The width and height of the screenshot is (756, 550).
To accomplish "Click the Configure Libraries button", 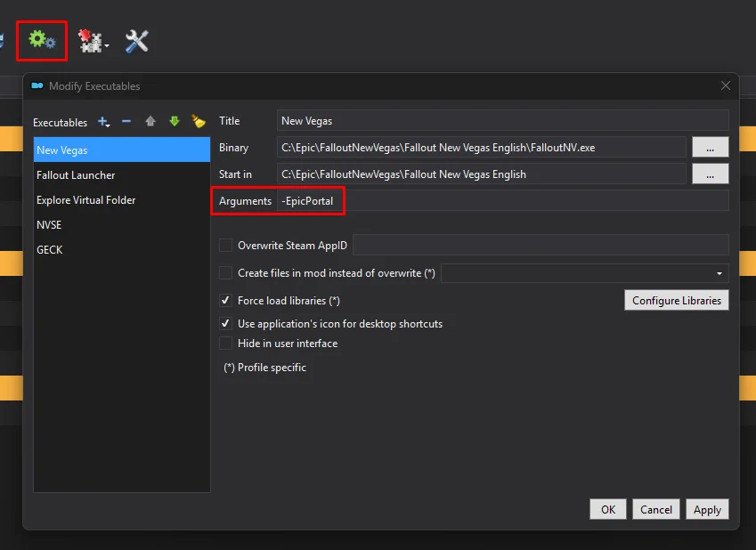I will pyautogui.click(x=676, y=301).
